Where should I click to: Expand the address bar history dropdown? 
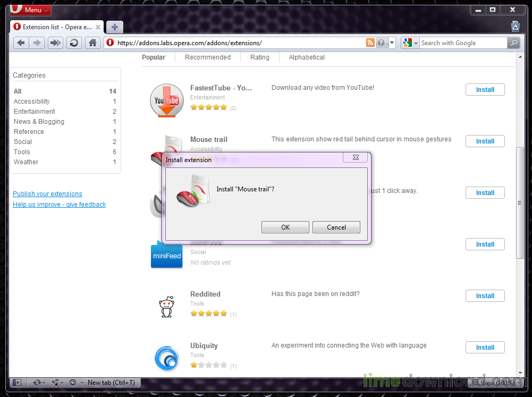[x=392, y=43]
